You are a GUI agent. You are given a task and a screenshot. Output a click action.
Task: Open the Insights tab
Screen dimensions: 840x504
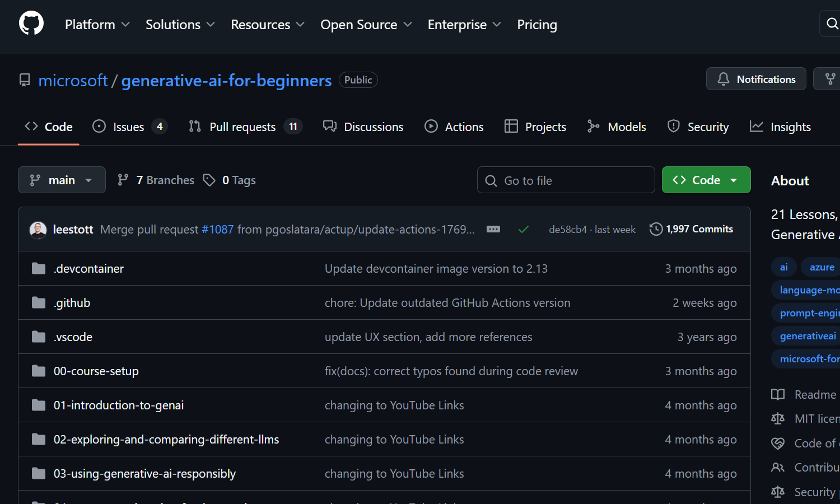[780, 127]
